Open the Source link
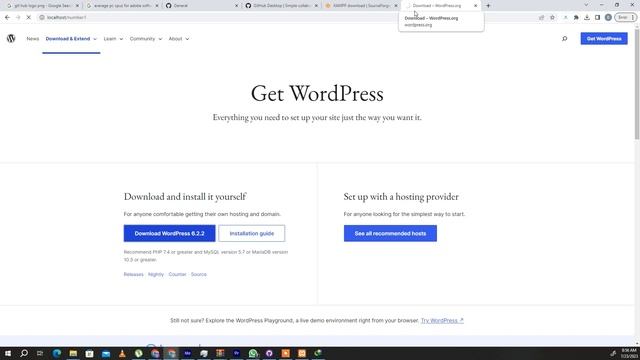640x360 pixels. (199, 274)
